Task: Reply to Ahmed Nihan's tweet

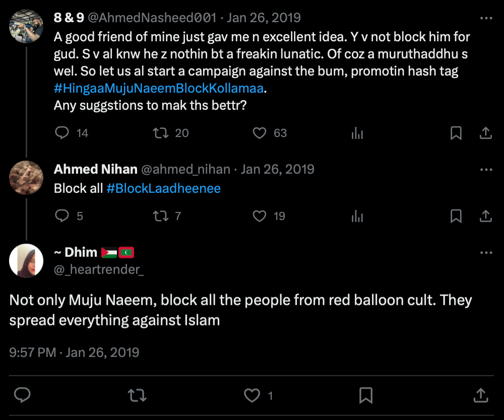Action: pos(62,216)
